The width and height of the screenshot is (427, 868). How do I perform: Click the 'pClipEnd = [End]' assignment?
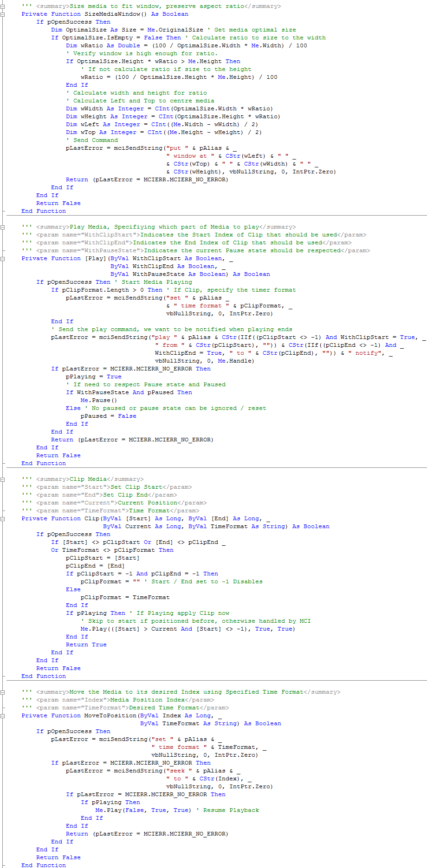click(96, 566)
